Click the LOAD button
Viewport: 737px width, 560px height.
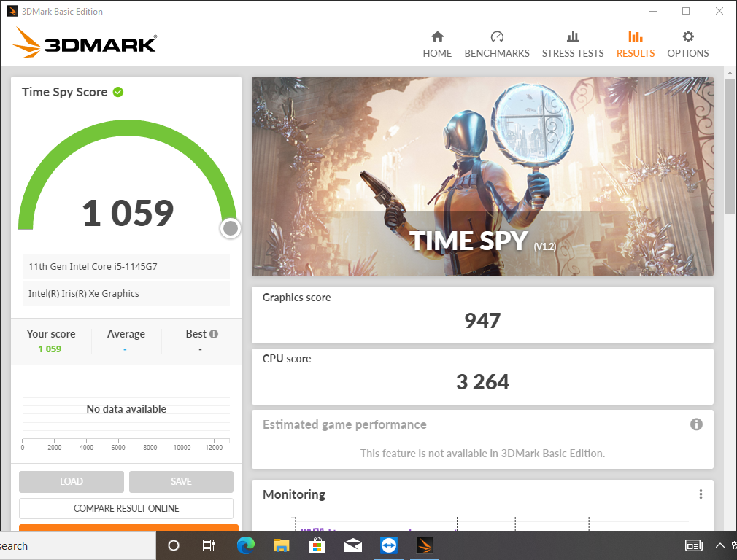click(72, 481)
